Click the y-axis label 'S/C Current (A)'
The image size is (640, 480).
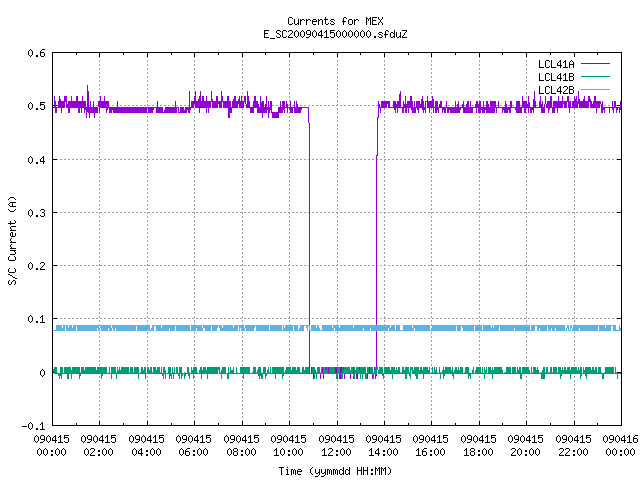pos(12,241)
